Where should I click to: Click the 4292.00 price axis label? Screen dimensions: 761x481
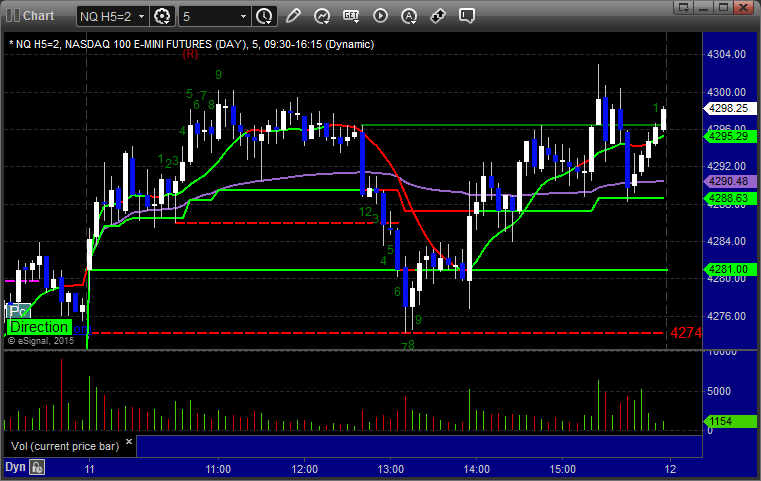click(727, 166)
